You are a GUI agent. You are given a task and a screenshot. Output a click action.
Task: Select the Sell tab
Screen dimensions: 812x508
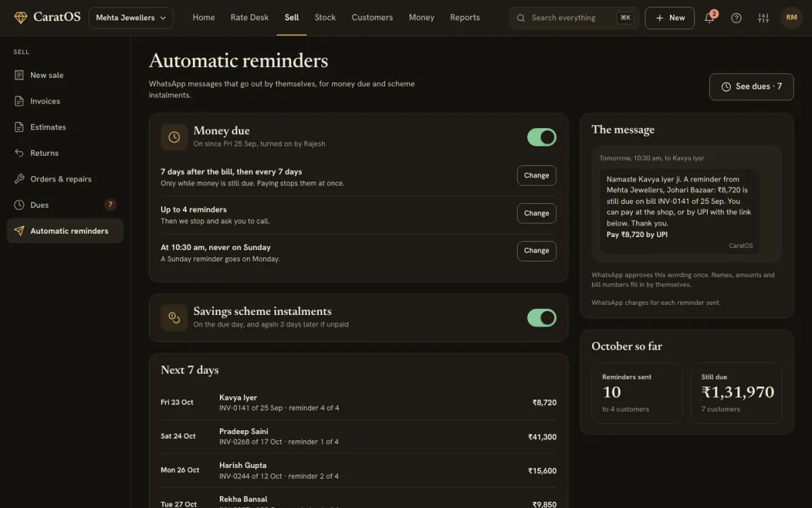click(x=292, y=18)
